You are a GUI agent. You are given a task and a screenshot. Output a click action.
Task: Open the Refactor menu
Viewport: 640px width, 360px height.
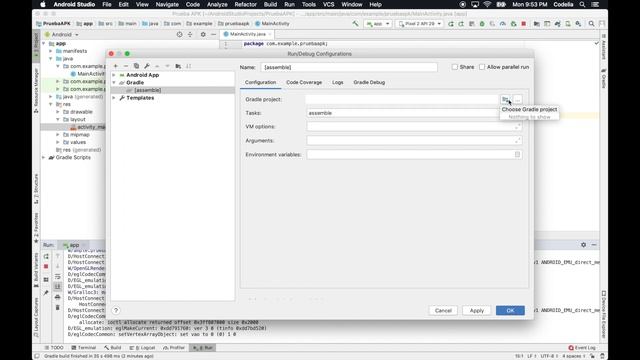coord(245,4)
